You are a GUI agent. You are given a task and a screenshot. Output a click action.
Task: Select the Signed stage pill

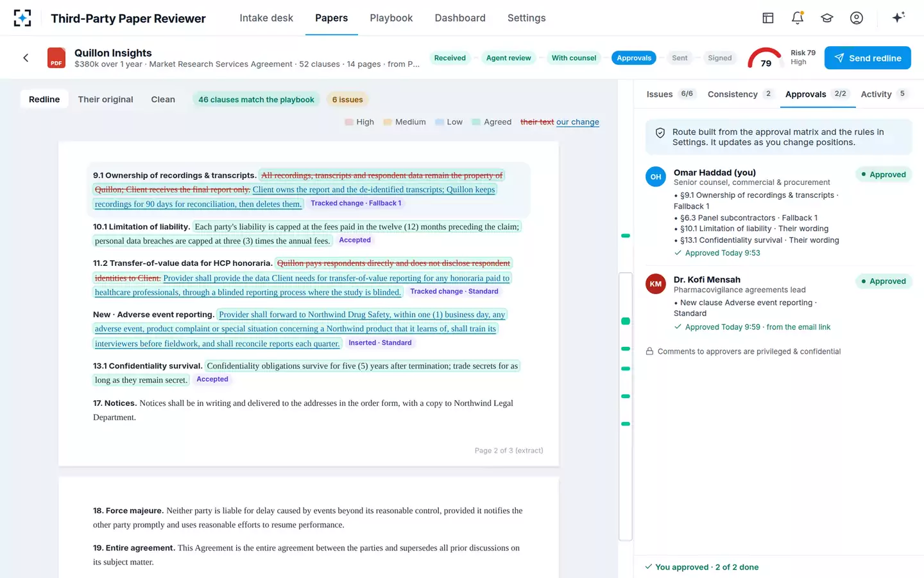[x=720, y=58]
